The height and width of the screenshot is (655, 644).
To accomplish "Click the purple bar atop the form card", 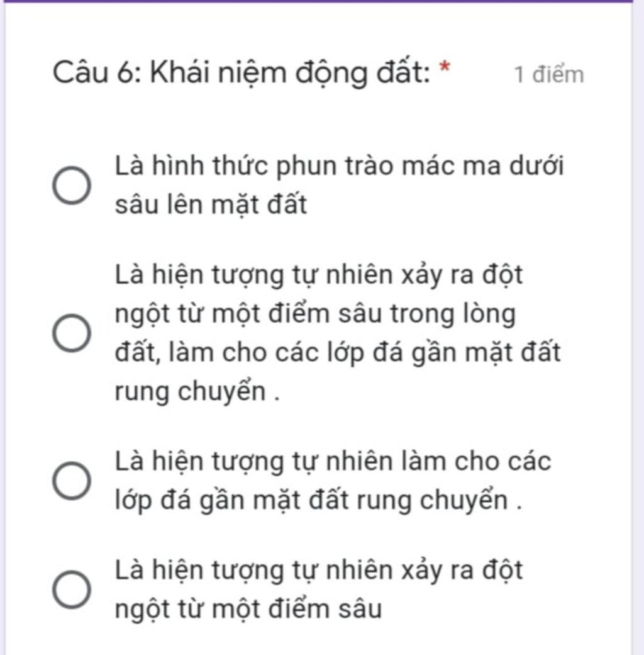I will 318,1.
